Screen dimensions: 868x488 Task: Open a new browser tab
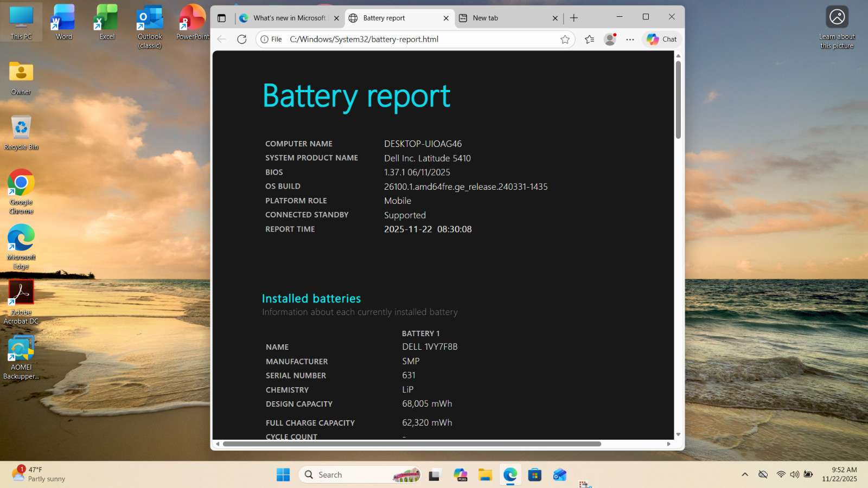(x=574, y=18)
